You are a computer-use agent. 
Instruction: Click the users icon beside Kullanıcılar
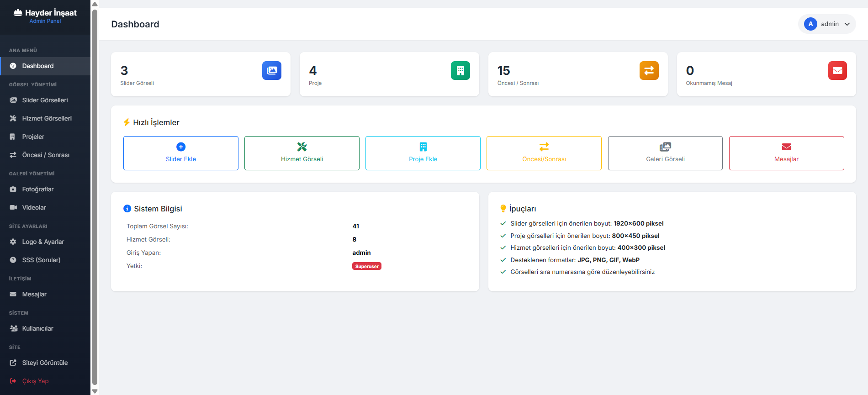(x=14, y=328)
